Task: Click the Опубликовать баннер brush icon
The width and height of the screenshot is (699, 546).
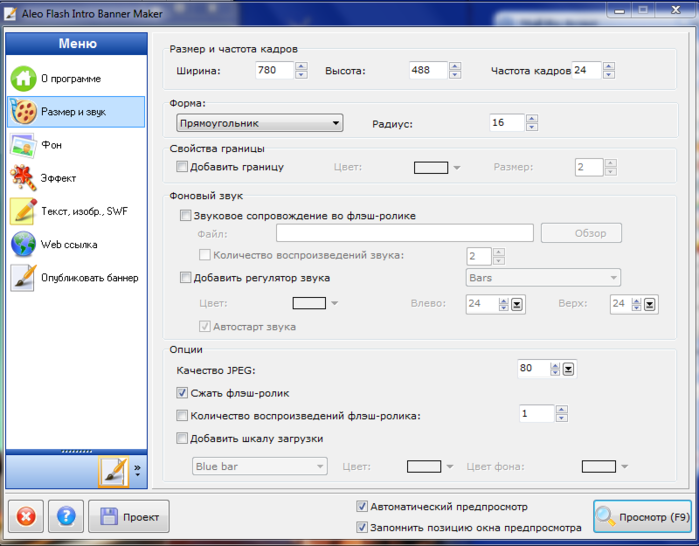Action: pyautogui.click(x=23, y=278)
